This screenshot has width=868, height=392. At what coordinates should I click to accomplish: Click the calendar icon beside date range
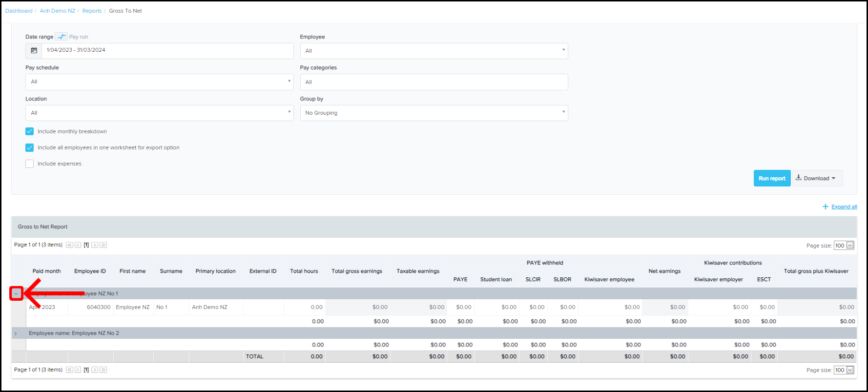(x=34, y=51)
